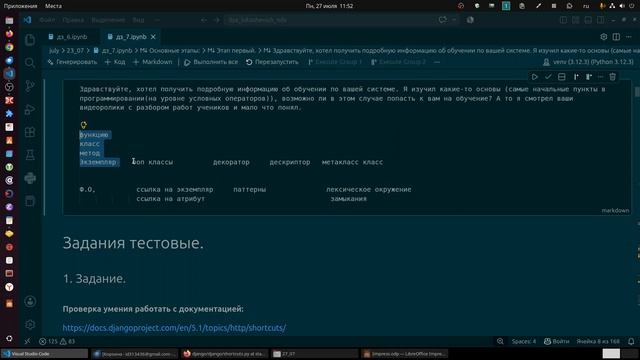
Task: Click the lightbulb code action icon
Action: pos(84,125)
